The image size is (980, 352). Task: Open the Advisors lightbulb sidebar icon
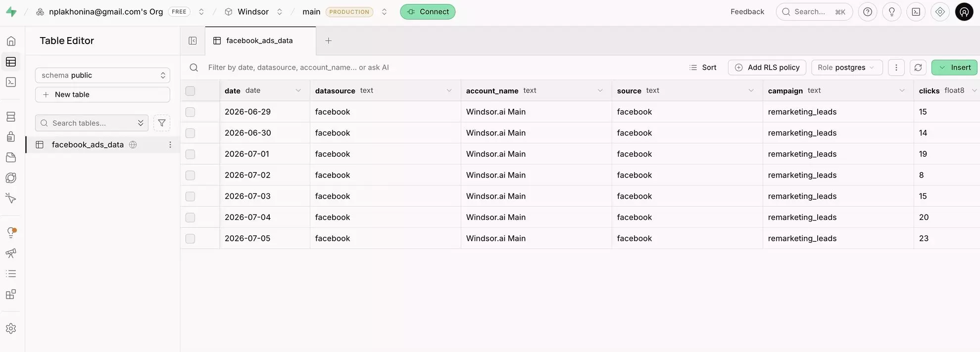11,232
